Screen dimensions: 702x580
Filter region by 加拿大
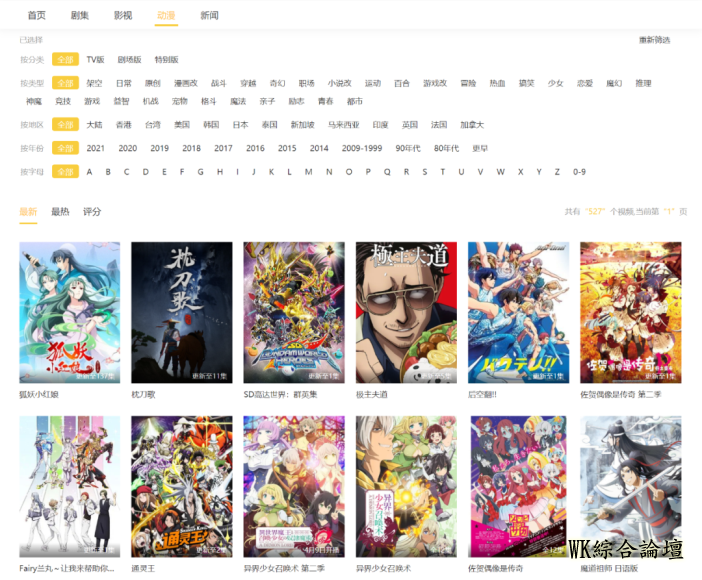[472, 125]
